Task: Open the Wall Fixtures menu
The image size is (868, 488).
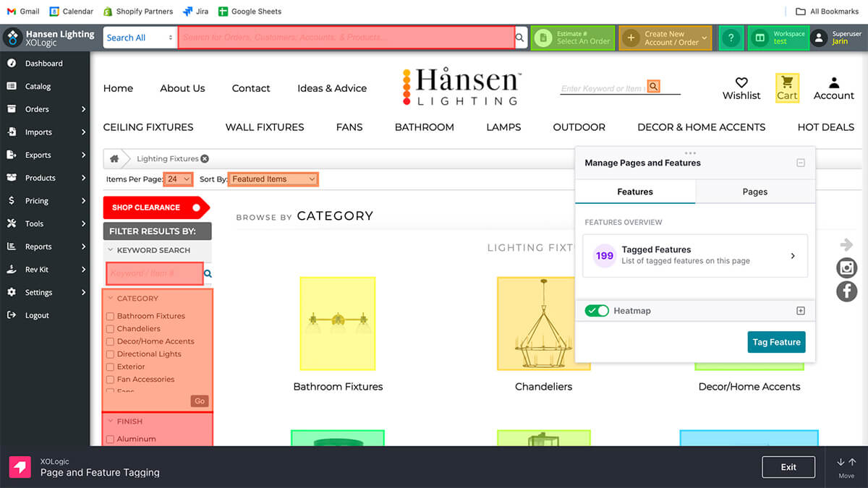Action: pyautogui.click(x=265, y=127)
